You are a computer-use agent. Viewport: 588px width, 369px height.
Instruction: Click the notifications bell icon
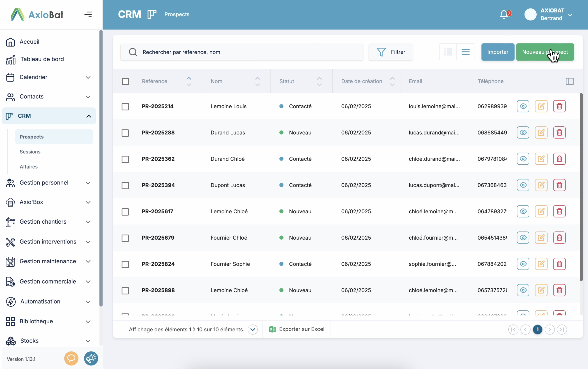point(504,14)
